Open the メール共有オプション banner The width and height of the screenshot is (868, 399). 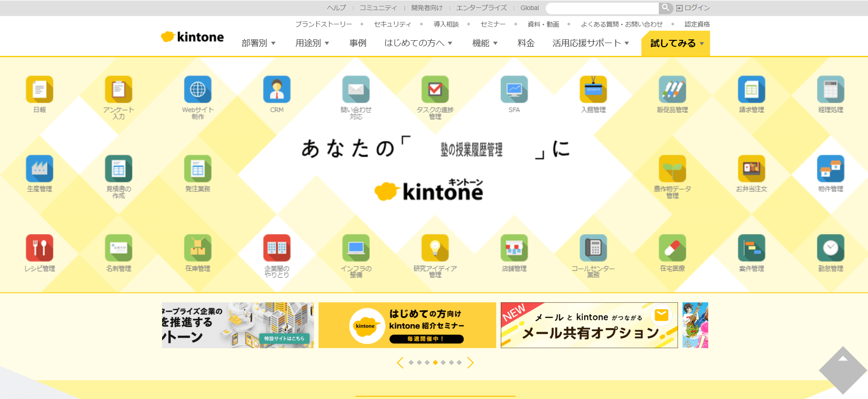pyautogui.click(x=589, y=325)
